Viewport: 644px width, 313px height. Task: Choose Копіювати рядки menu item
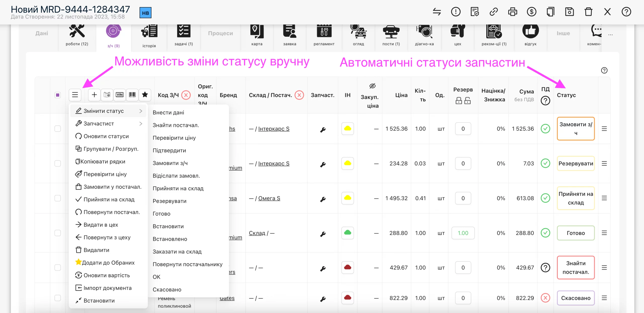click(108, 161)
